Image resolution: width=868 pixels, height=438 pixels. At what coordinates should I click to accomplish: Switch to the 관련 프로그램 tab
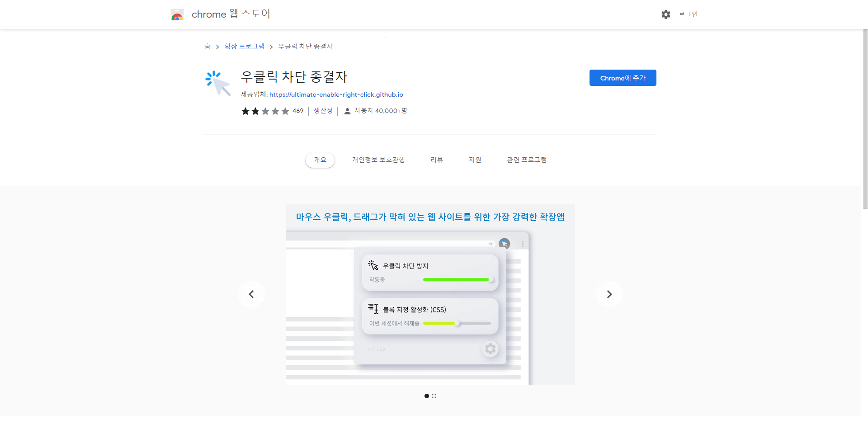click(x=527, y=160)
